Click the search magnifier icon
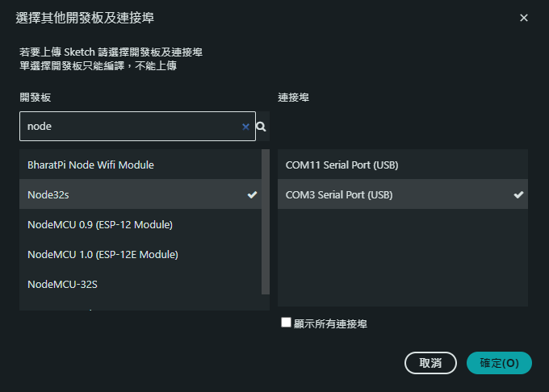 [262, 127]
